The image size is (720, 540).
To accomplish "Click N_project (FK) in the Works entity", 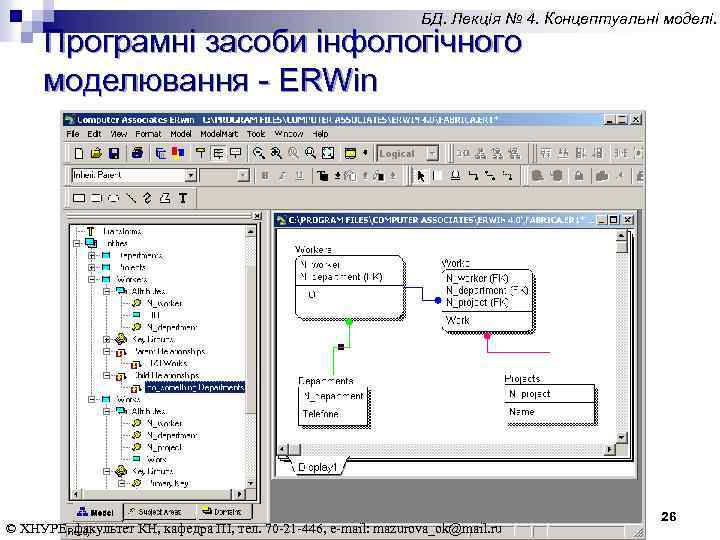I will tap(477, 303).
